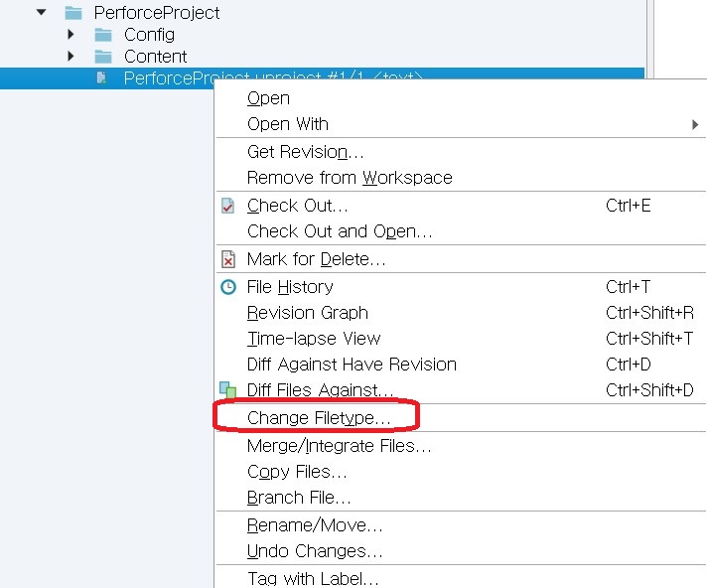Choose Change Filetype... from context menu
Screen dimensions: 707x588
click(319, 418)
